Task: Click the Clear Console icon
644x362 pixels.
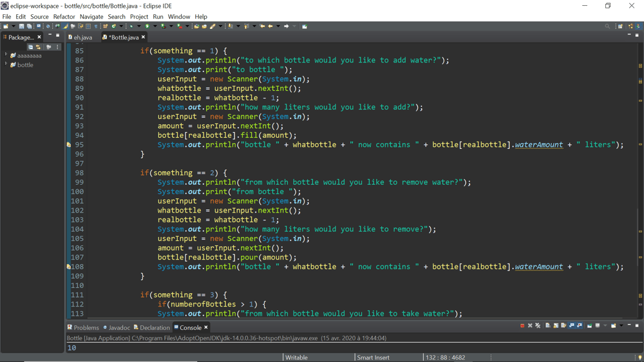Action: click(x=548, y=326)
